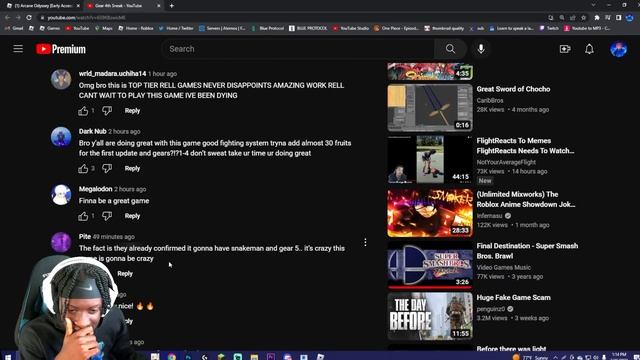The image size is (640, 360).
Task: Go to YouTube Premium home logo
Action: point(61,49)
